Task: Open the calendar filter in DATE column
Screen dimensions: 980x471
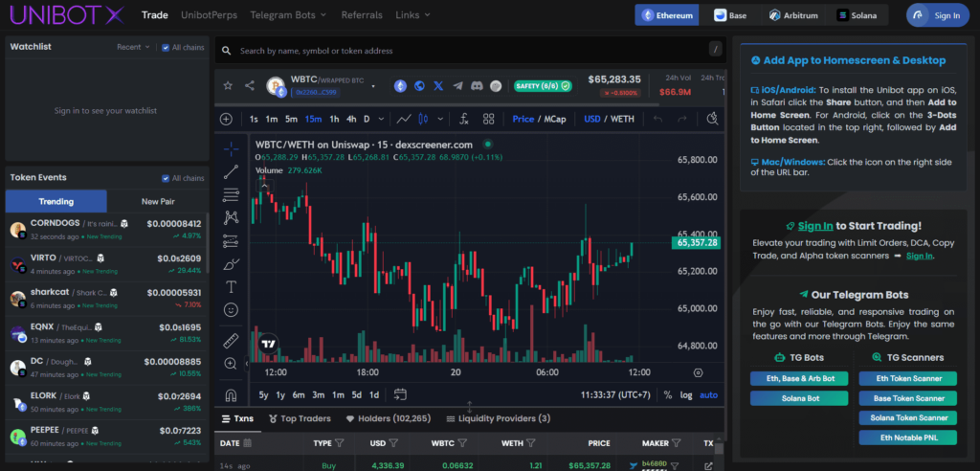Action: click(x=247, y=443)
